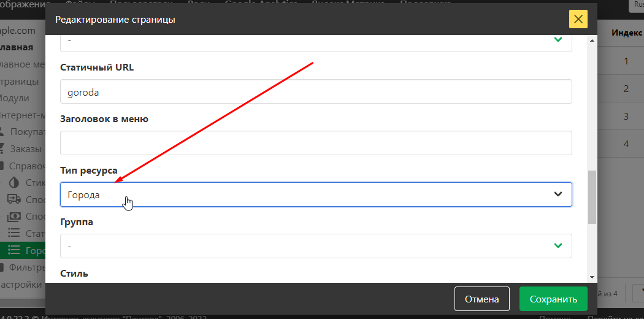Click the Статичный URL input field

tap(316, 91)
